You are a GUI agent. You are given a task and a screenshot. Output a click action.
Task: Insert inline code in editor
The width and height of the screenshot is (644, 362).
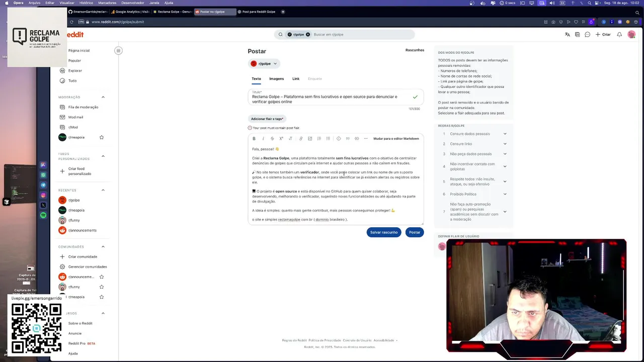point(357,139)
